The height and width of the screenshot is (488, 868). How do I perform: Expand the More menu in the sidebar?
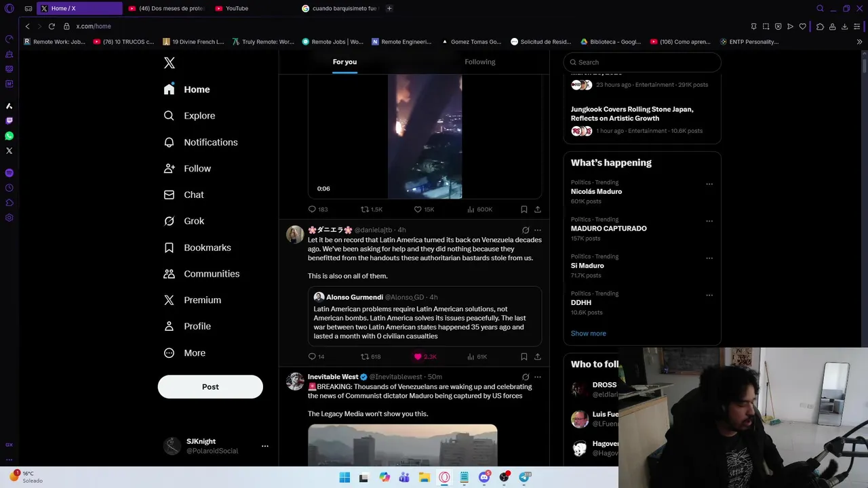(184, 353)
